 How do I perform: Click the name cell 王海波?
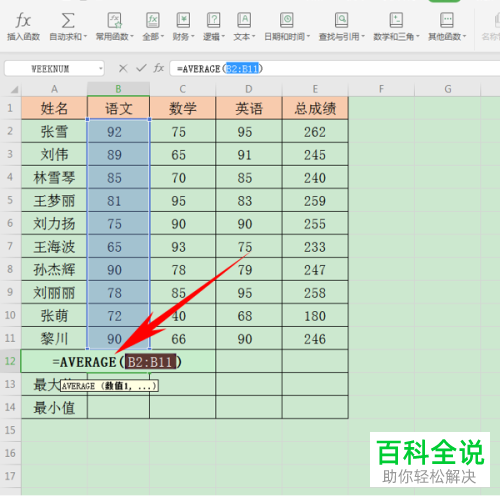click(x=54, y=246)
